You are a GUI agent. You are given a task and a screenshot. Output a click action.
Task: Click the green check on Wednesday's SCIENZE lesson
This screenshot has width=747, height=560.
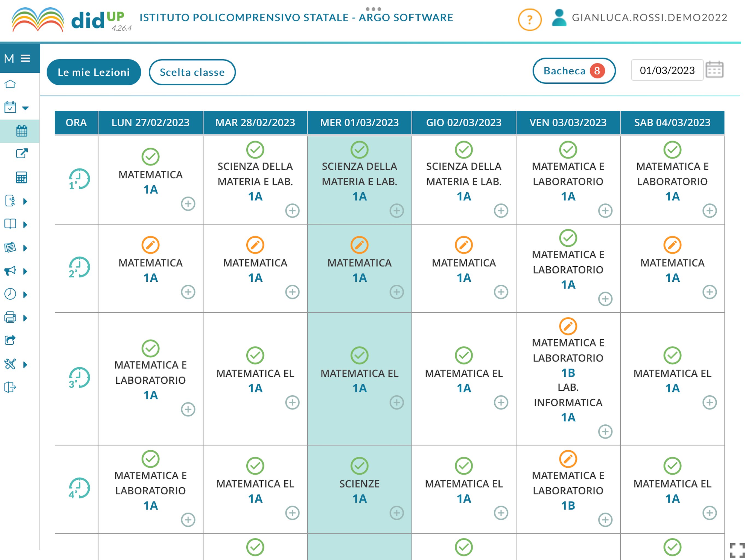[x=359, y=466]
